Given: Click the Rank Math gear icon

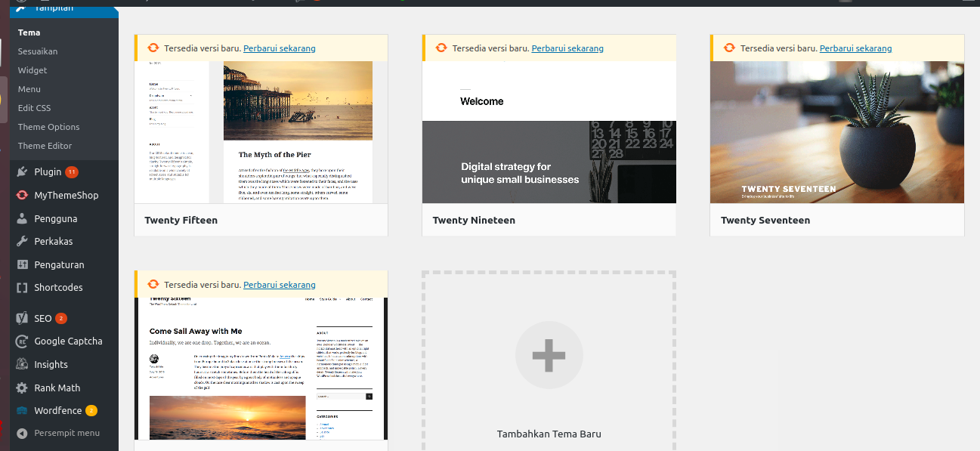Looking at the screenshot, I should tap(22, 388).
